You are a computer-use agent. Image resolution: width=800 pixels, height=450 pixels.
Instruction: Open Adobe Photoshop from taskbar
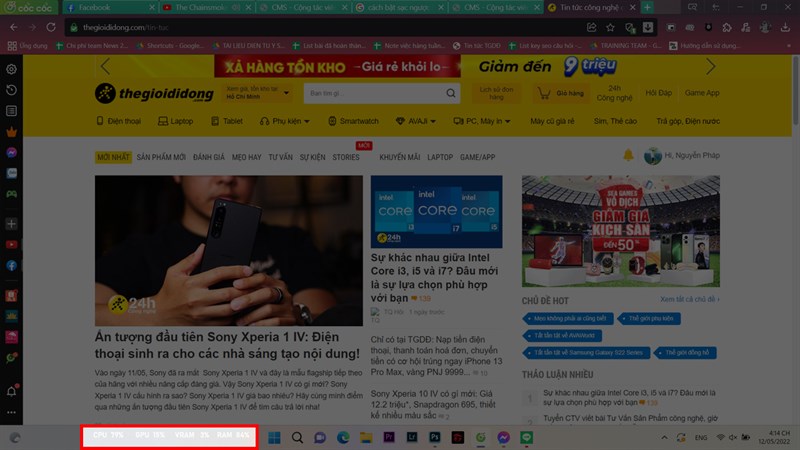435,438
